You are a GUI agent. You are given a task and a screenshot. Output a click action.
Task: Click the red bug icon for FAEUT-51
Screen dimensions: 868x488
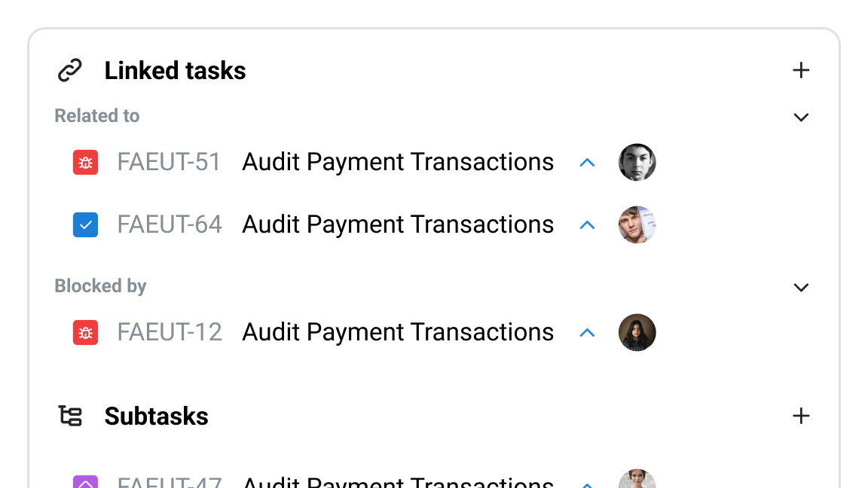click(85, 163)
